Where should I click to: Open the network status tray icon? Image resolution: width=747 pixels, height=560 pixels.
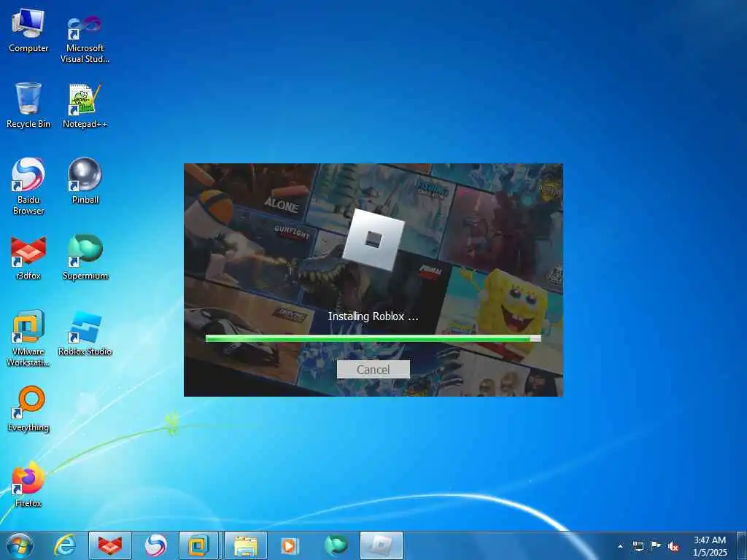(x=638, y=546)
